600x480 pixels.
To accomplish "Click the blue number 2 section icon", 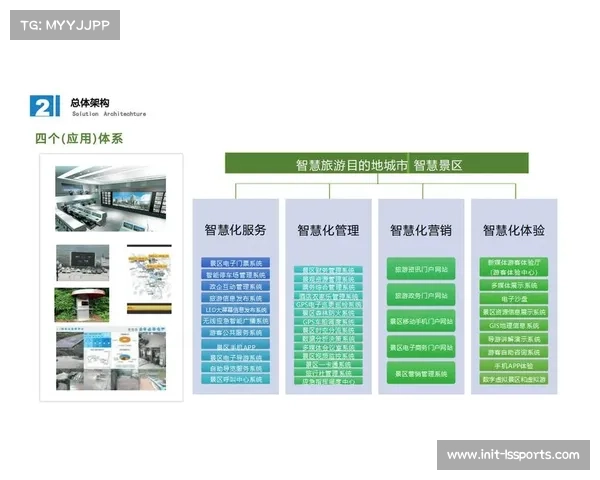I will click(45, 106).
